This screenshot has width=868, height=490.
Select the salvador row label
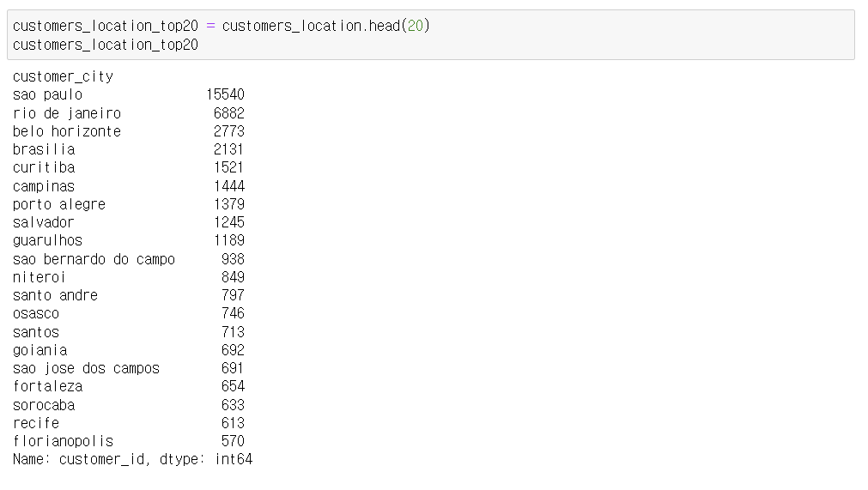[x=44, y=222]
